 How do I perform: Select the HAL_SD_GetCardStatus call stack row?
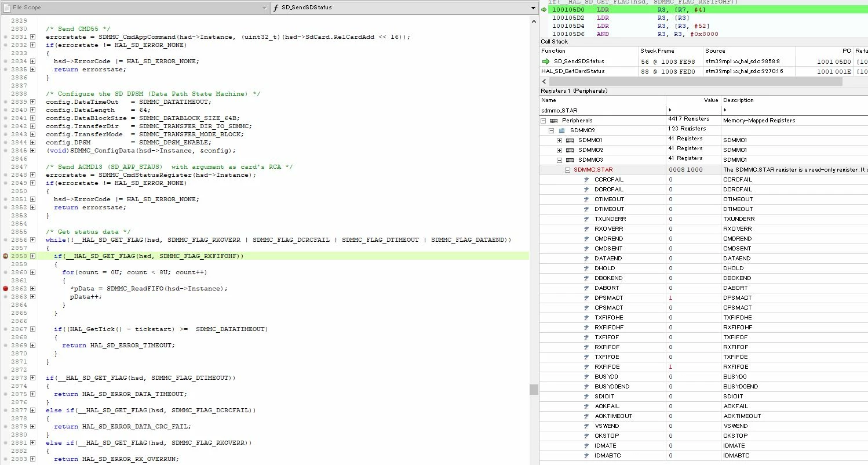703,71
